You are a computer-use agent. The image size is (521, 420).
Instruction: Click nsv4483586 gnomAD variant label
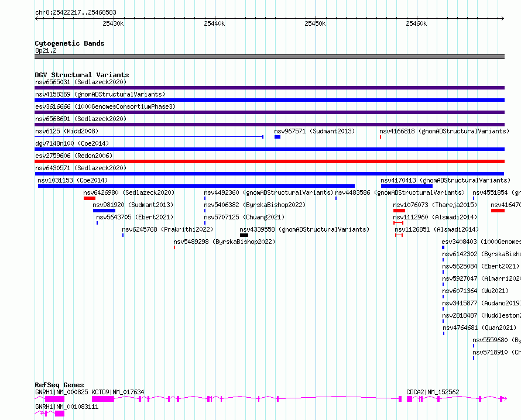pos(400,192)
